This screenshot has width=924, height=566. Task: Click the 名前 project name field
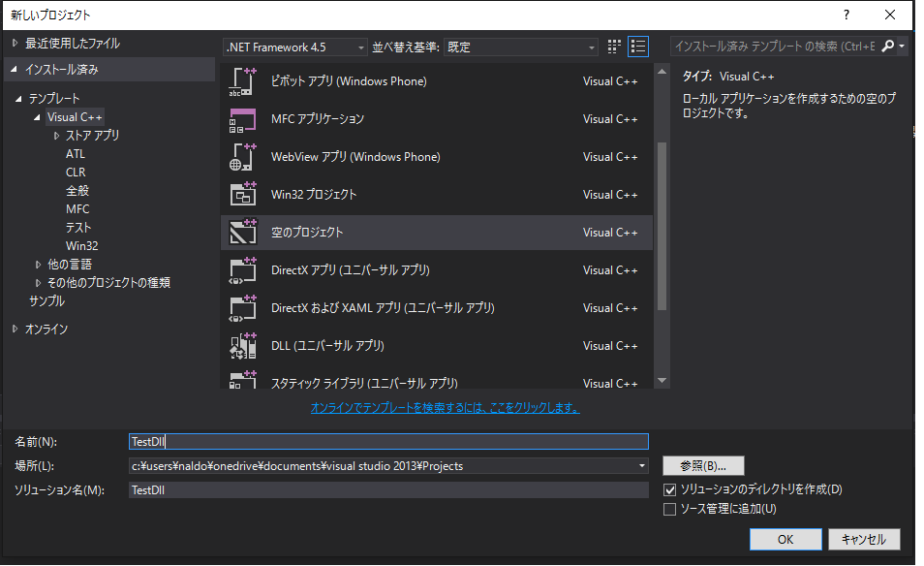(388, 442)
